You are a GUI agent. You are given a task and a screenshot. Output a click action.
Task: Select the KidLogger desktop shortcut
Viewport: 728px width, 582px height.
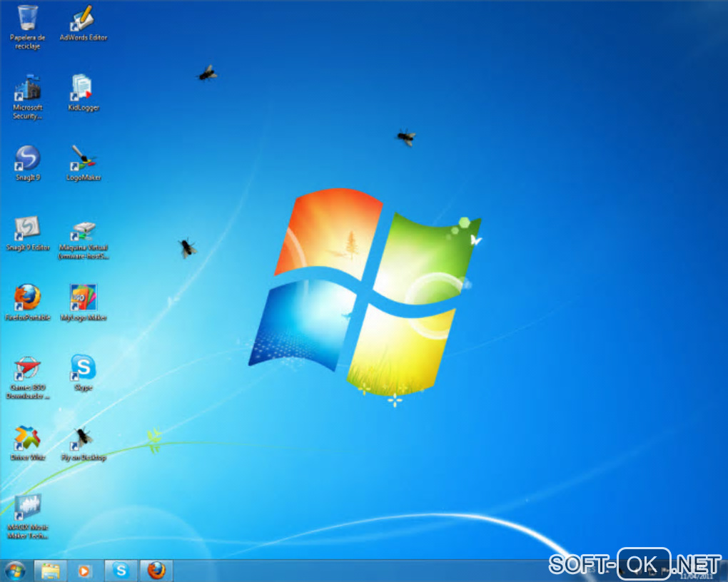[84, 93]
